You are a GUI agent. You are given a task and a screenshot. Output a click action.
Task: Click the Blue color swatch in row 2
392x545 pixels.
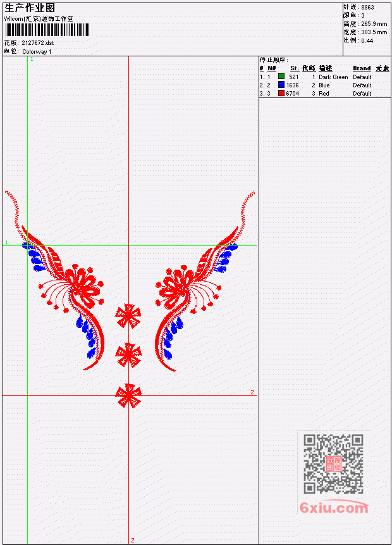point(281,85)
